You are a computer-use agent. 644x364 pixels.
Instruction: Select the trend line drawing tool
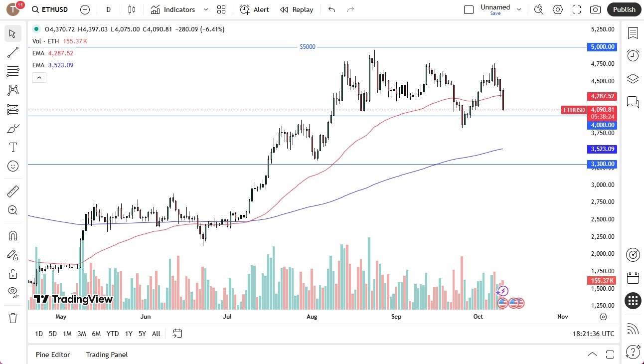tap(13, 52)
